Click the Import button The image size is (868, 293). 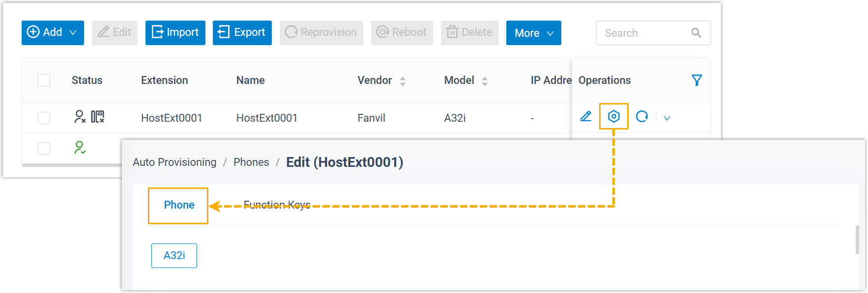click(175, 33)
